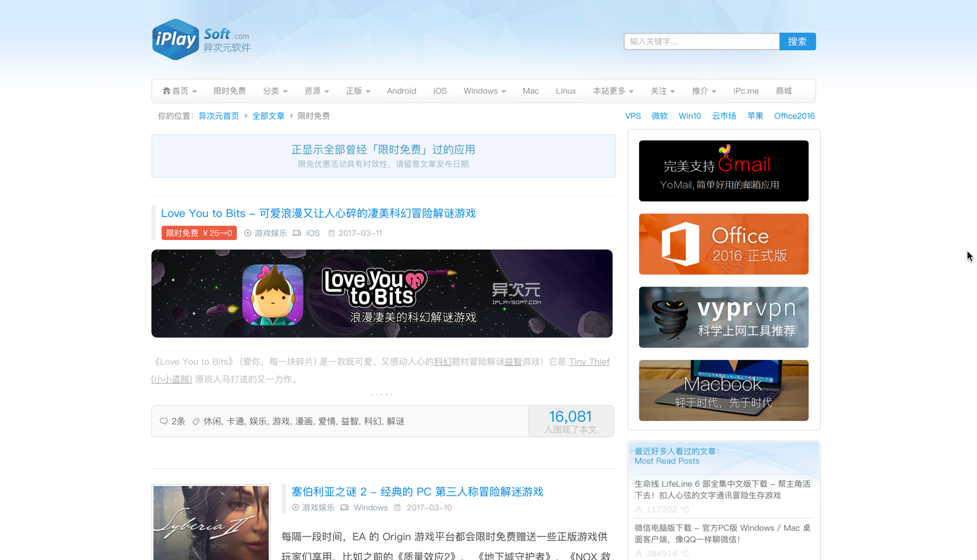Click the tag icon before 休闲
The height and width of the screenshot is (560, 977).
196,421
